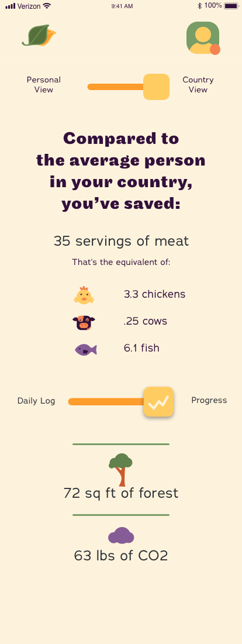Viewport: 242px width, 644px height.
Task: Toggle the Personal/Country view switch knob
Action: tap(156, 87)
